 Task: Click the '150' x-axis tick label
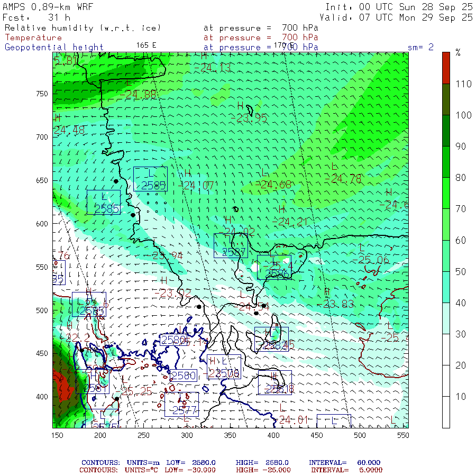tap(57, 435)
